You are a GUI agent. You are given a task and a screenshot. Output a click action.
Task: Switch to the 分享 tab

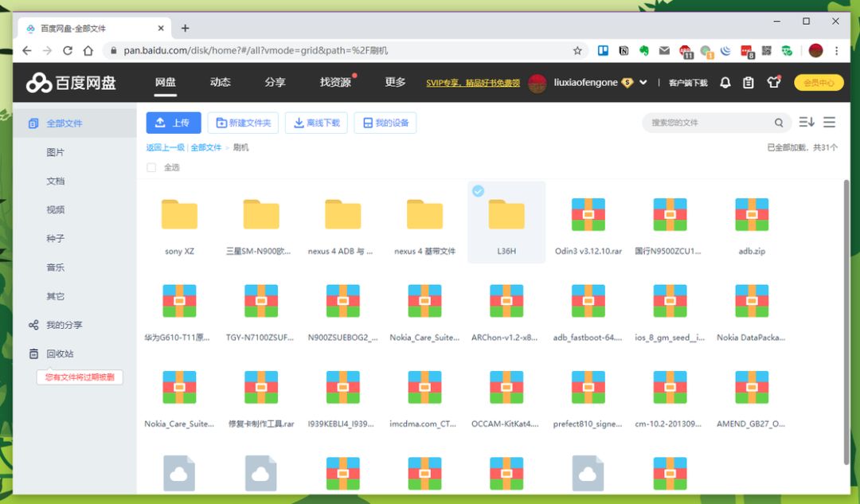[275, 82]
